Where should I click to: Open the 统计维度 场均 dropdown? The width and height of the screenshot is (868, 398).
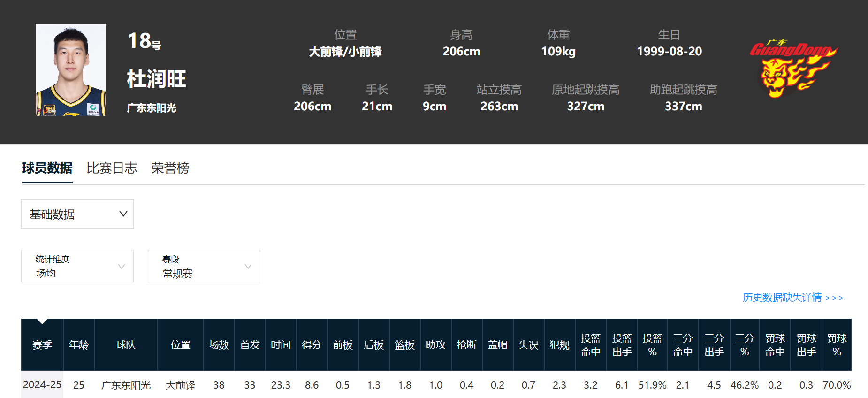pos(77,266)
